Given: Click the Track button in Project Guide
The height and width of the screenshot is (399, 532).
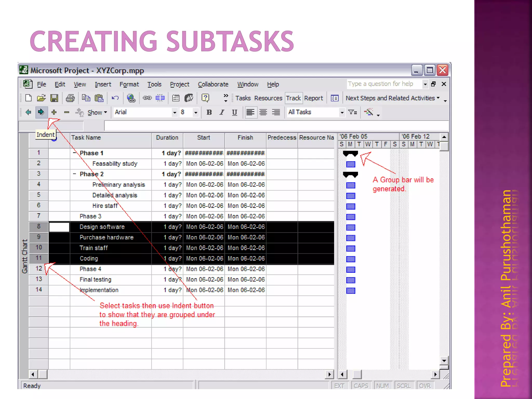Looking at the screenshot, I should [x=293, y=98].
